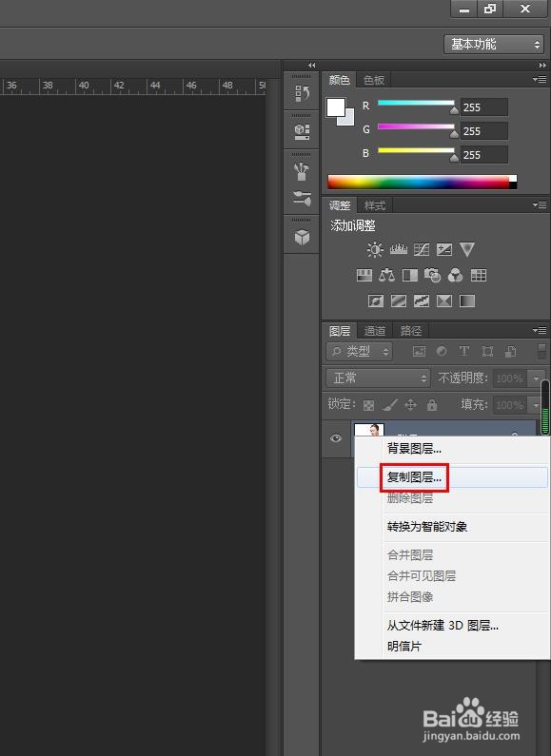The image size is (551, 756).
Task: Click the R color slider
Action: (x=416, y=104)
